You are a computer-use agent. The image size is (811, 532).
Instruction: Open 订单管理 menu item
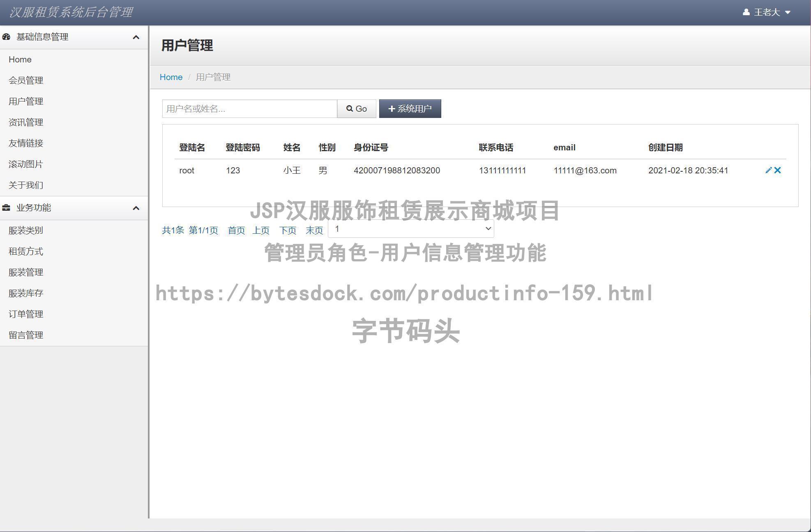pos(26,314)
